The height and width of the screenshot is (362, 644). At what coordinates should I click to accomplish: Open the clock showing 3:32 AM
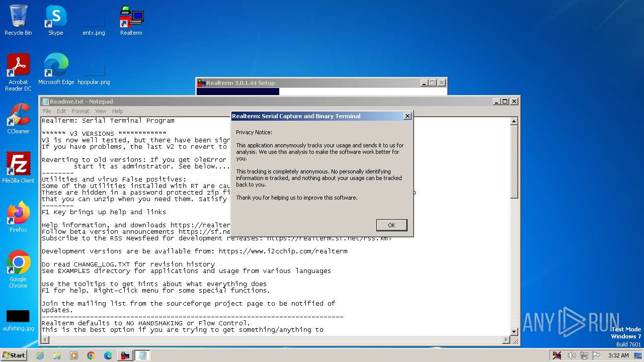(618, 355)
